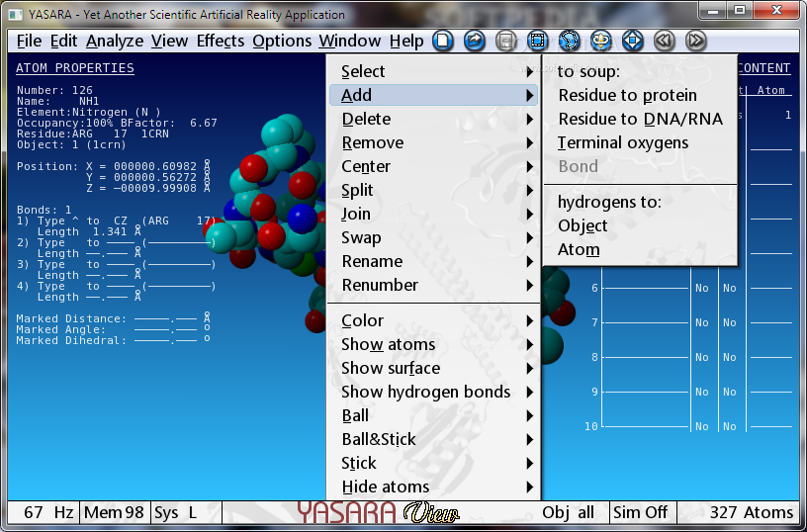This screenshot has height=532, width=807.
Task: Click the rotate-around-axis toolbar icon
Action: (x=600, y=41)
